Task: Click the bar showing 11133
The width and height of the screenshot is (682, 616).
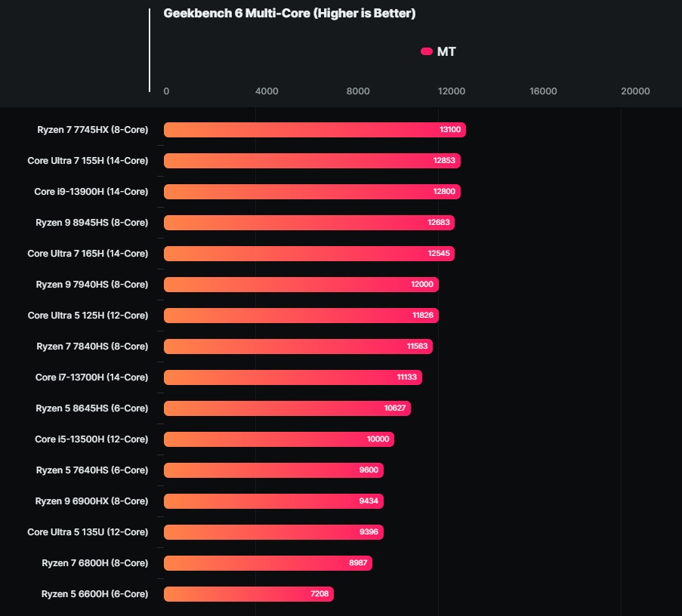Action: 293,377
